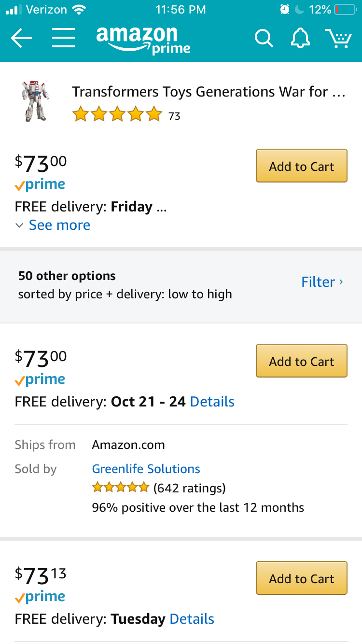Image resolution: width=362 pixels, height=644 pixels.
Task: Open the Transformers toy product thumbnail
Action: (35, 101)
